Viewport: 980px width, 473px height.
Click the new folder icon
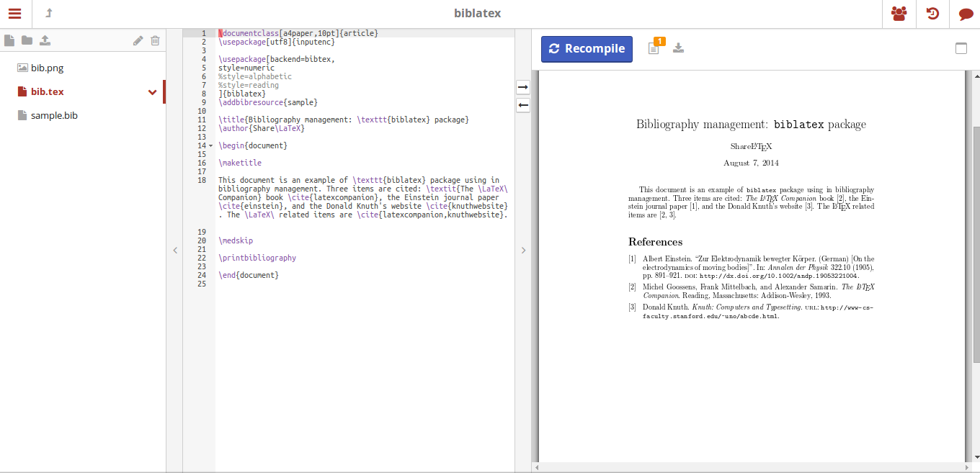point(27,41)
